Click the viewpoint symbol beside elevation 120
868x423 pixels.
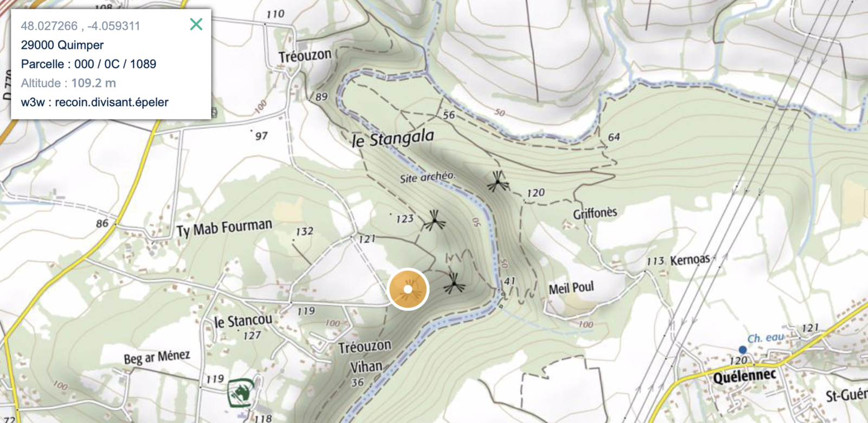pyautogui.click(x=497, y=182)
